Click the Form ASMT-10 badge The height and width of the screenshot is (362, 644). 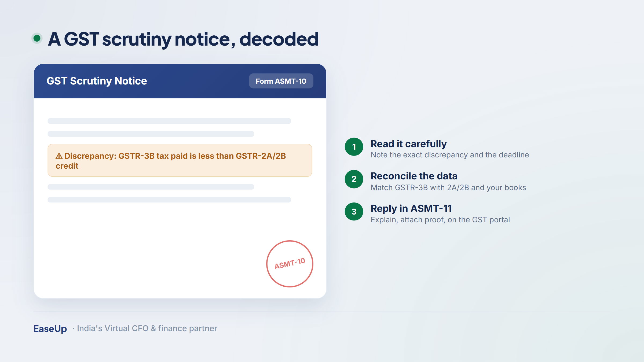[x=281, y=81]
